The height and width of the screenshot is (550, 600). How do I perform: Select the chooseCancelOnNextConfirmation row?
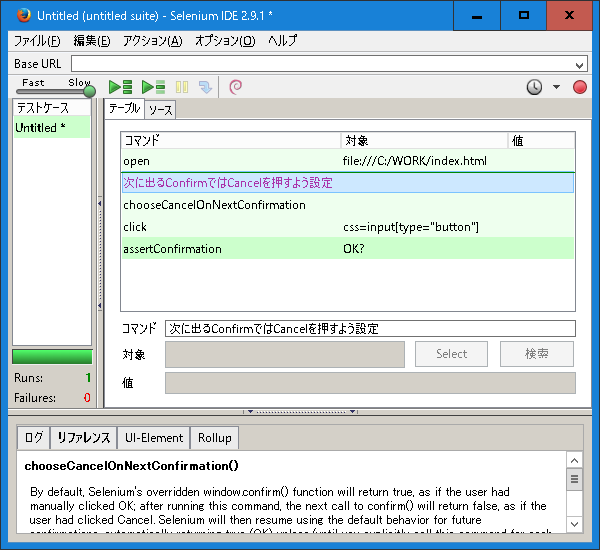[348, 205]
